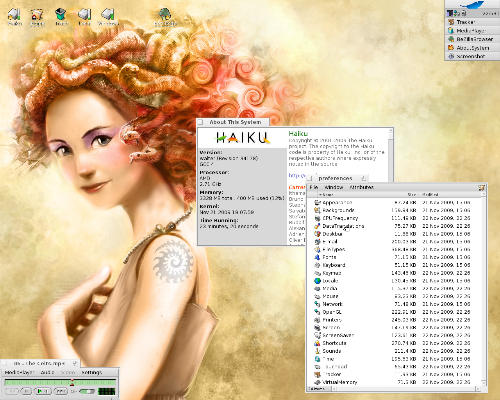Open Sounds preference icon

tap(317, 351)
